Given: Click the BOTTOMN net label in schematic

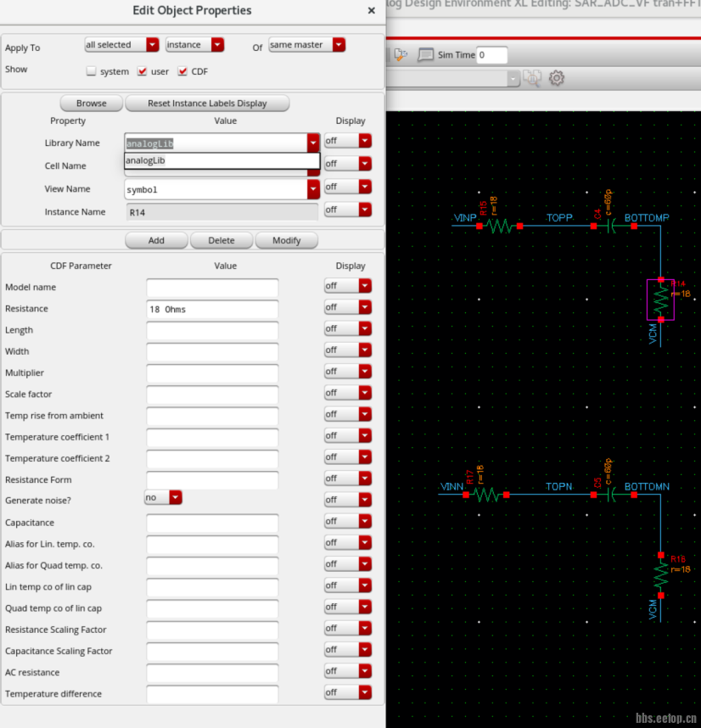Looking at the screenshot, I should tap(647, 486).
